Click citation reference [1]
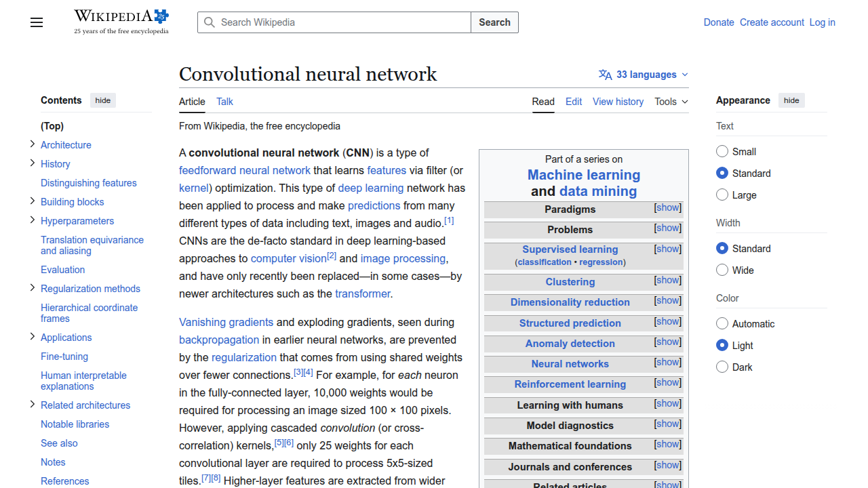This screenshot has height=488, width=868. click(x=449, y=221)
